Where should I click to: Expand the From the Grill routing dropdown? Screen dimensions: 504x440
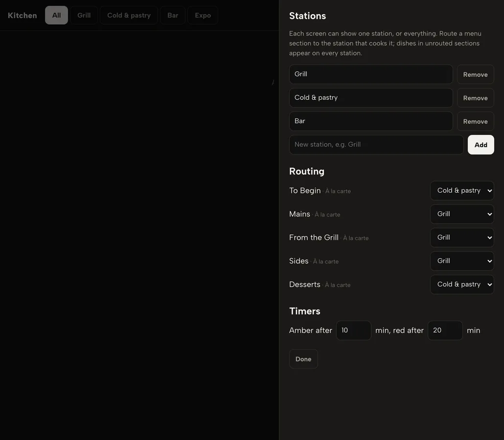(x=462, y=238)
